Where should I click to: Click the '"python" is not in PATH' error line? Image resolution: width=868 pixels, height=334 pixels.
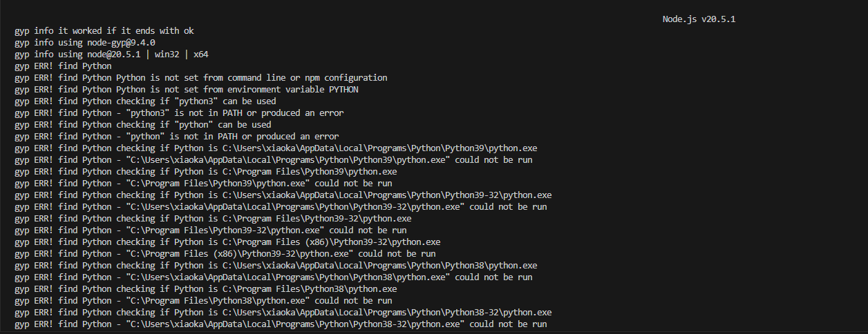[177, 137]
